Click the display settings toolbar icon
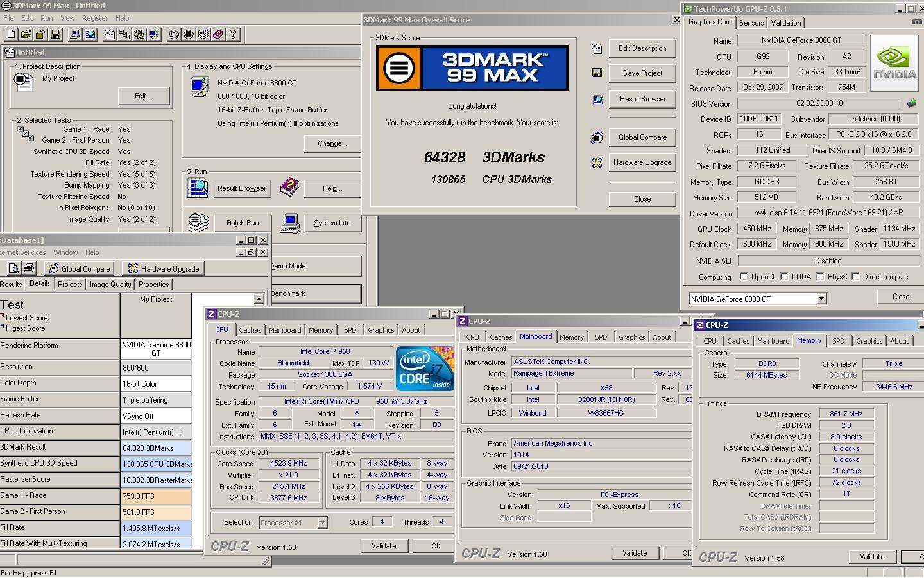Viewport: 924px width, 578px height. [154, 34]
